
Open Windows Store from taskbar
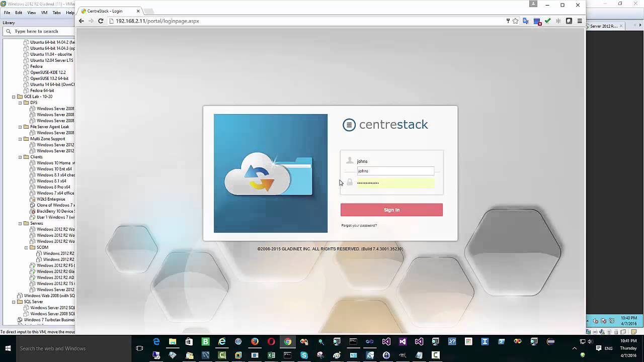point(189,342)
